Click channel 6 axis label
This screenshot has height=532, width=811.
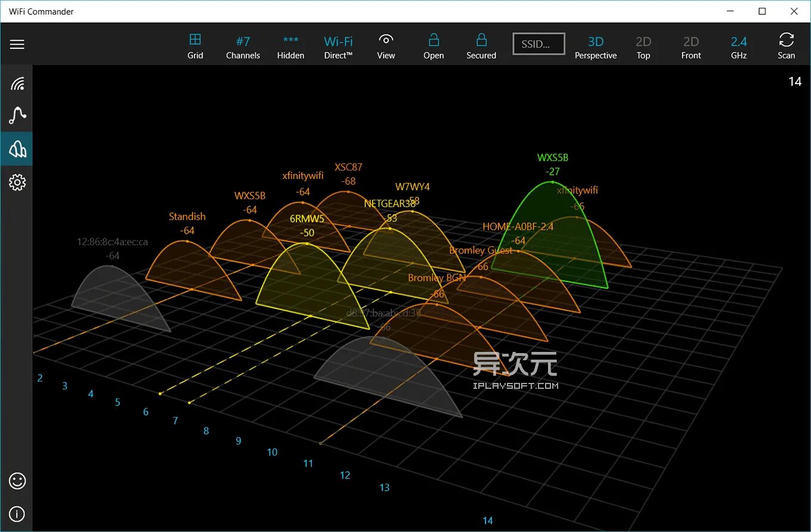pyautogui.click(x=146, y=412)
